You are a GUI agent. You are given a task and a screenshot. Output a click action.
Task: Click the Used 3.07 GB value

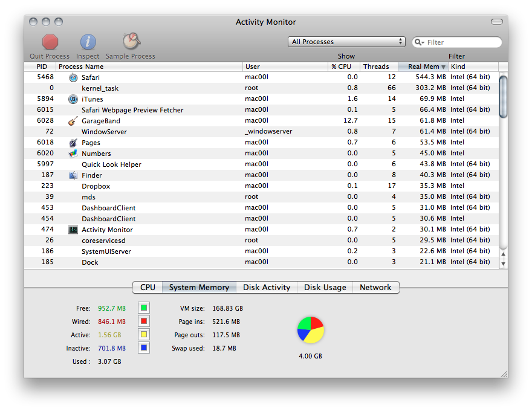point(109,361)
